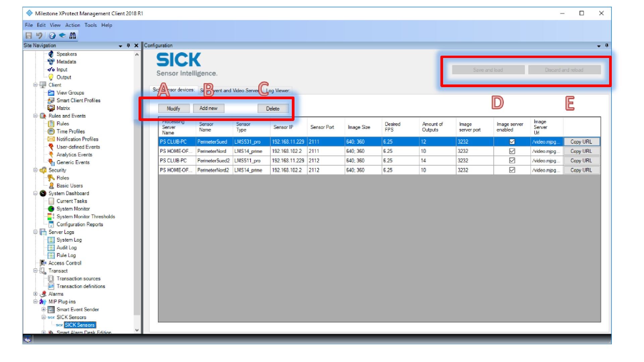Click the Roles icon under Security
The height and width of the screenshot is (362, 644).
(x=51, y=178)
